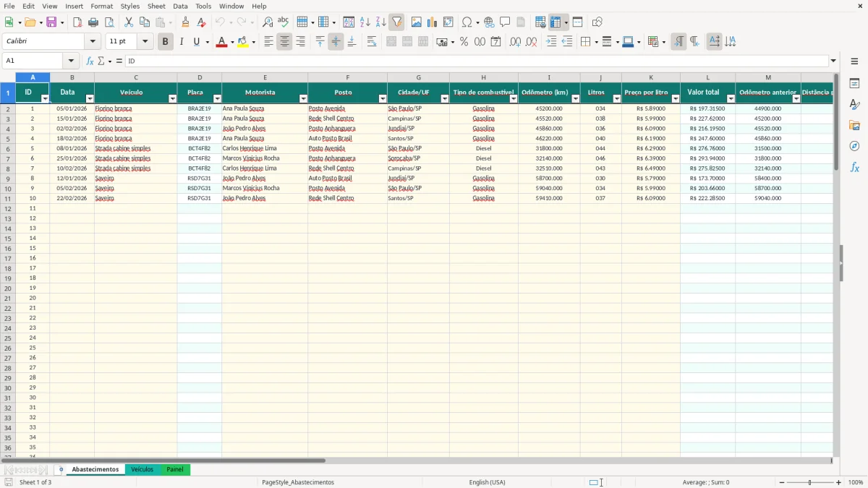Image resolution: width=868 pixels, height=488 pixels.
Task: Open the filter dropdown on Motorista column
Action: pyautogui.click(x=303, y=98)
